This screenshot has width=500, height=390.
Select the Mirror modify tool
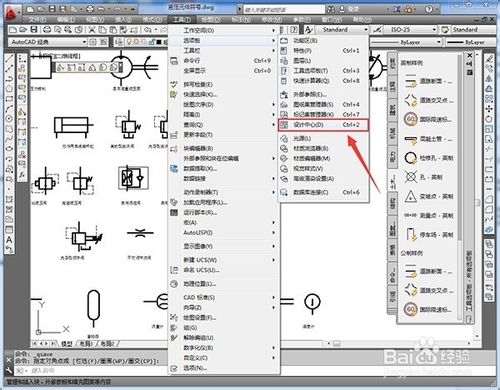[x=489, y=79]
